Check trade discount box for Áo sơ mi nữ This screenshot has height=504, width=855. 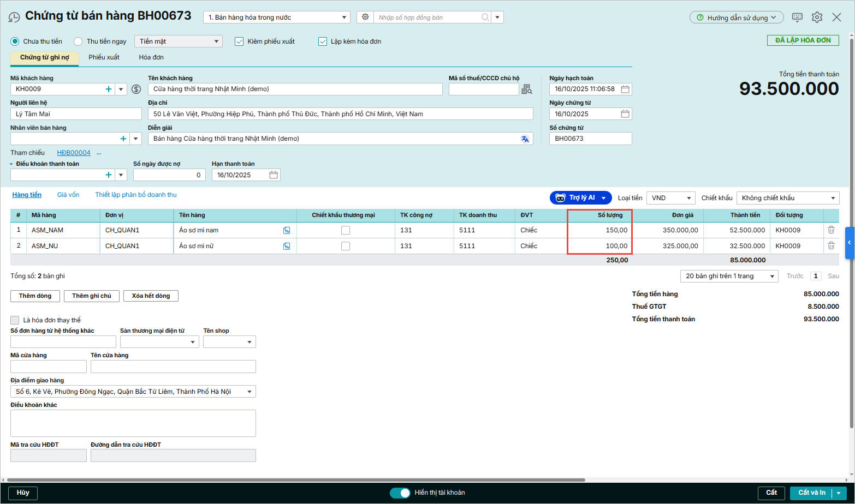346,246
